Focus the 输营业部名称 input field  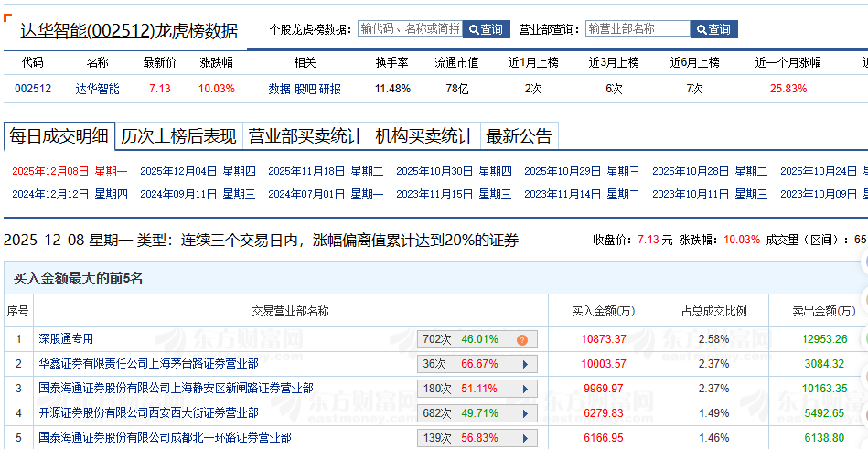pyautogui.click(x=638, y=28)
